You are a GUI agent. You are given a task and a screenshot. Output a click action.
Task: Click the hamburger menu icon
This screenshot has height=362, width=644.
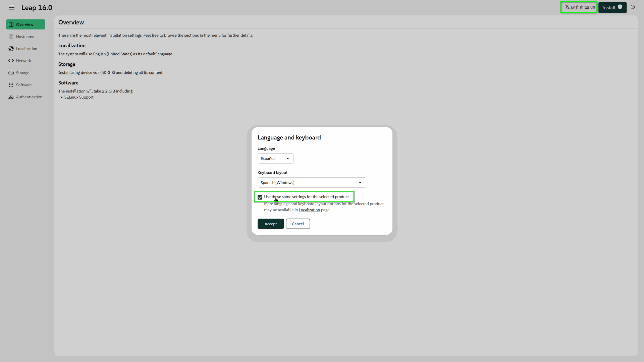12,7
